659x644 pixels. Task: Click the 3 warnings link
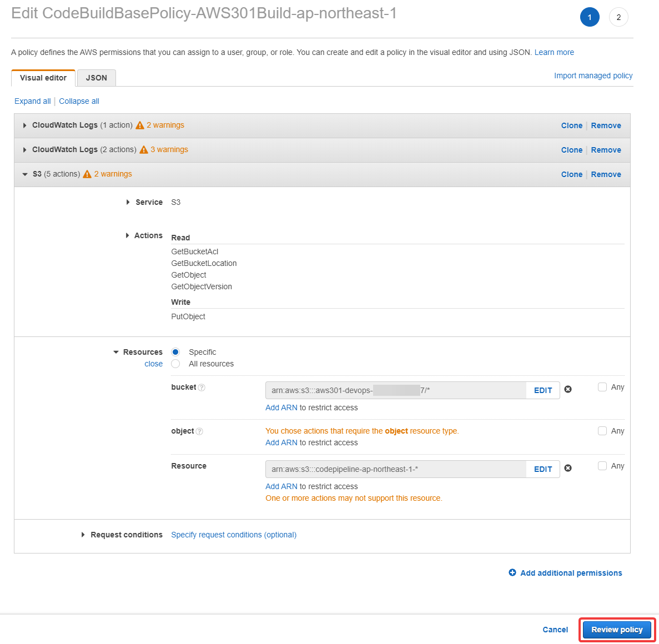point(169,150)
